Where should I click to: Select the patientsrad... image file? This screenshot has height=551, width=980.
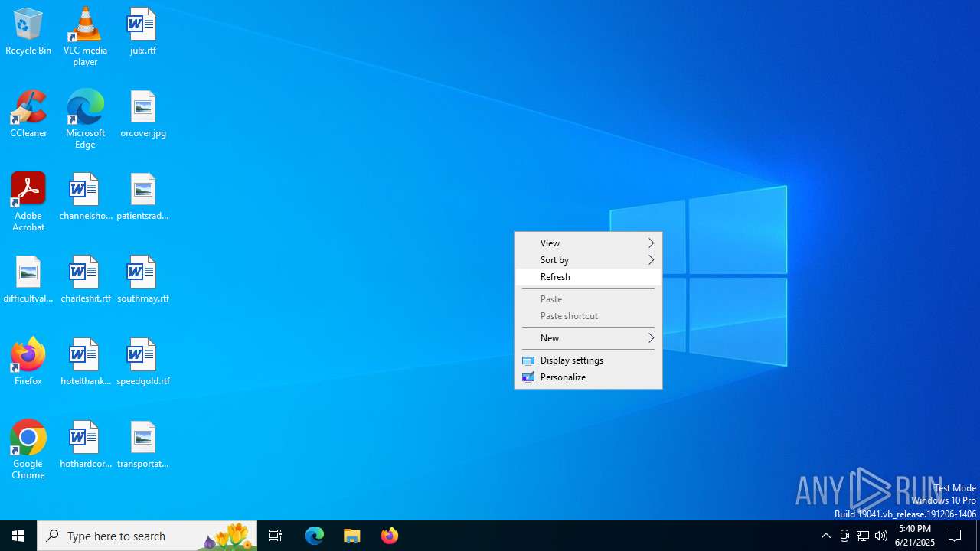point(143,197)
